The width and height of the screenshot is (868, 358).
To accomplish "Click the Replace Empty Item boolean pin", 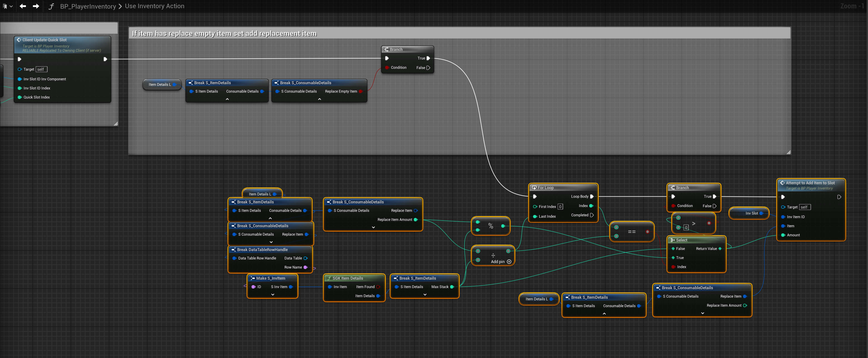I will 361,91.
